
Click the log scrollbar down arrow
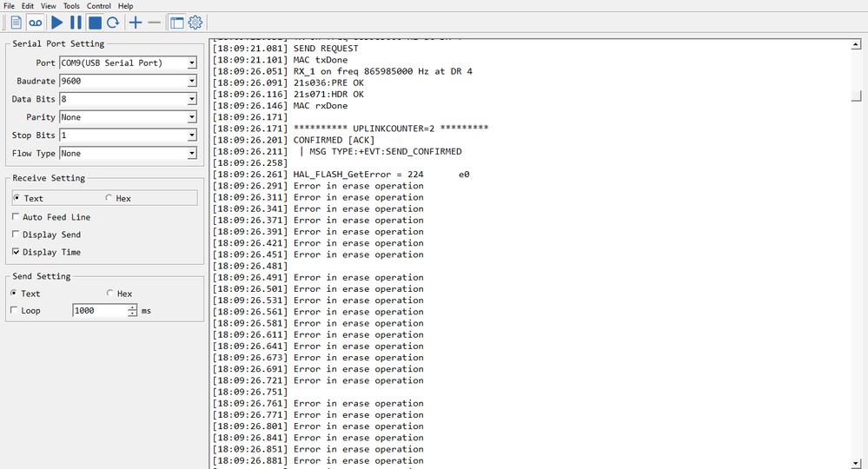click(x=856, y=464)
